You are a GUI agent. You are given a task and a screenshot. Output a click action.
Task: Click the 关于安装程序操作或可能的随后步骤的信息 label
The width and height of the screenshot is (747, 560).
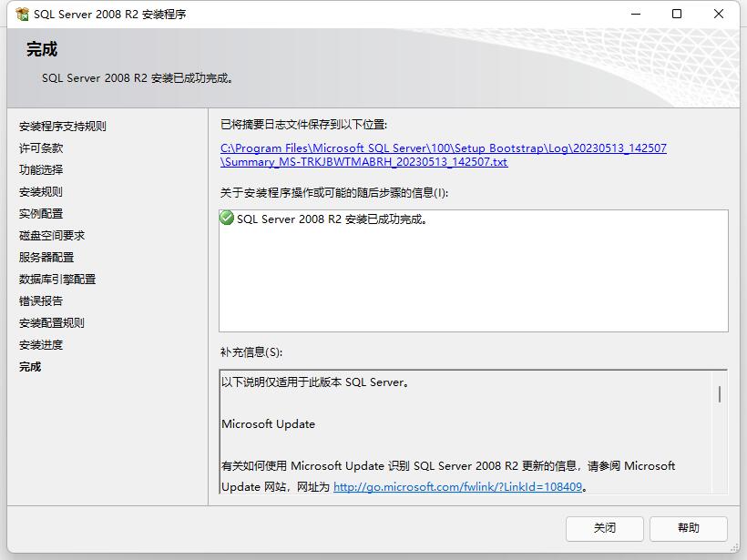(x=334, y=193)
